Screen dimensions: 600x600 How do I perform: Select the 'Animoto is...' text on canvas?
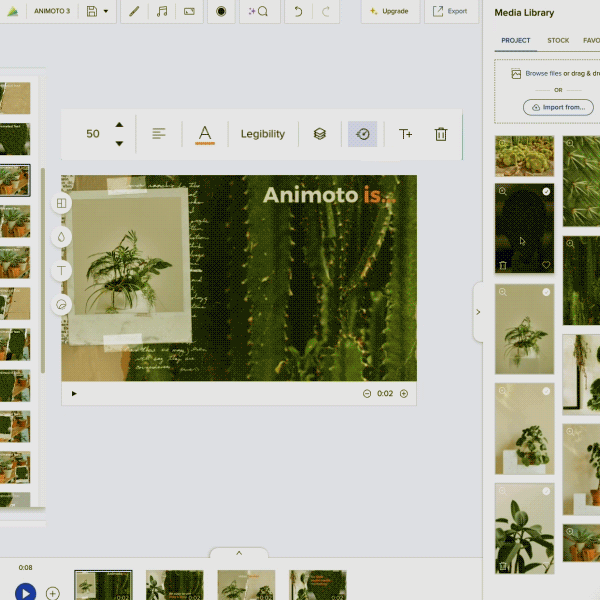(x=329, y=195)
